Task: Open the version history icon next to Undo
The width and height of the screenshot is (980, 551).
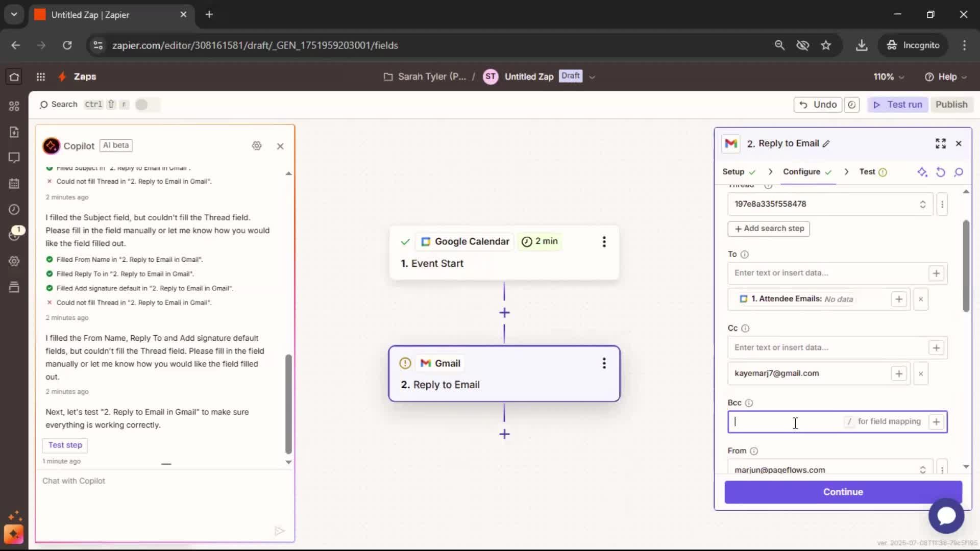Action: 852,105
